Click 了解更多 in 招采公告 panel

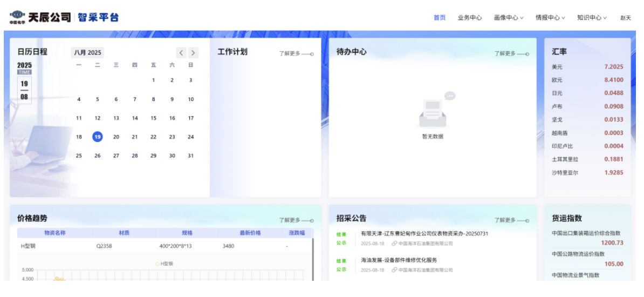pos(511,220)
